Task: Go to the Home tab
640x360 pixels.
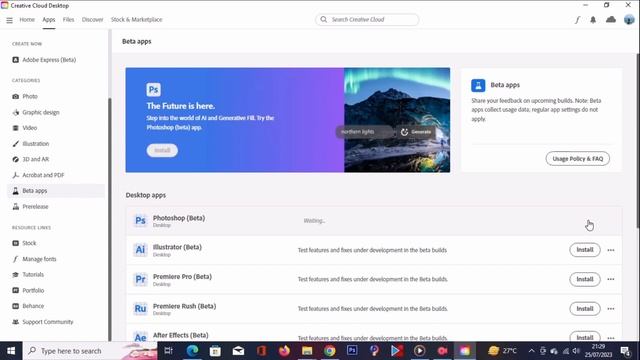Action: pos(27,20)
